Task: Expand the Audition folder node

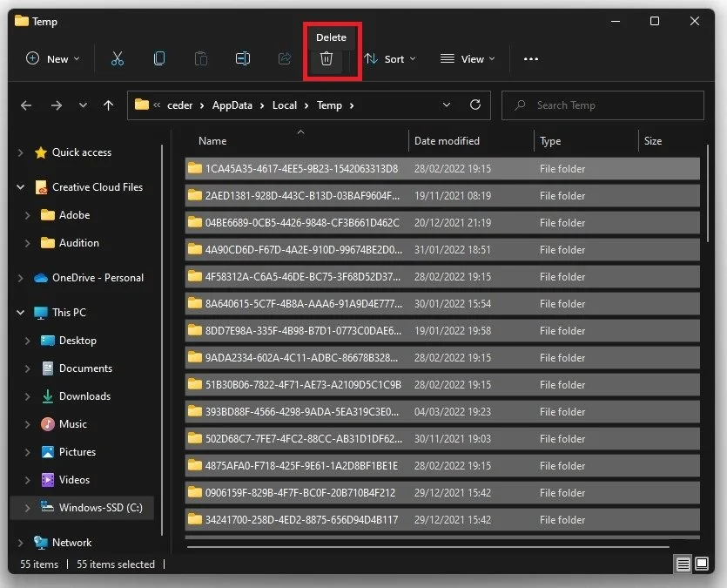Action: coord(27,243)
